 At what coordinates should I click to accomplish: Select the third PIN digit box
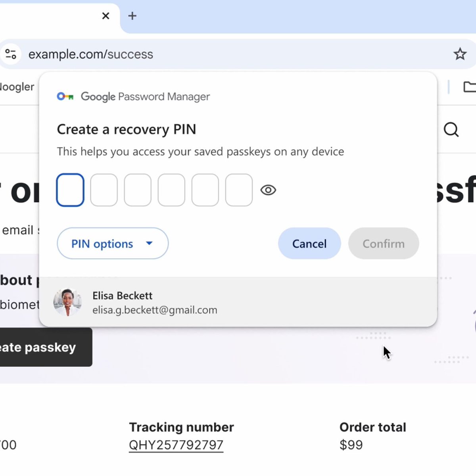point(138,190)
